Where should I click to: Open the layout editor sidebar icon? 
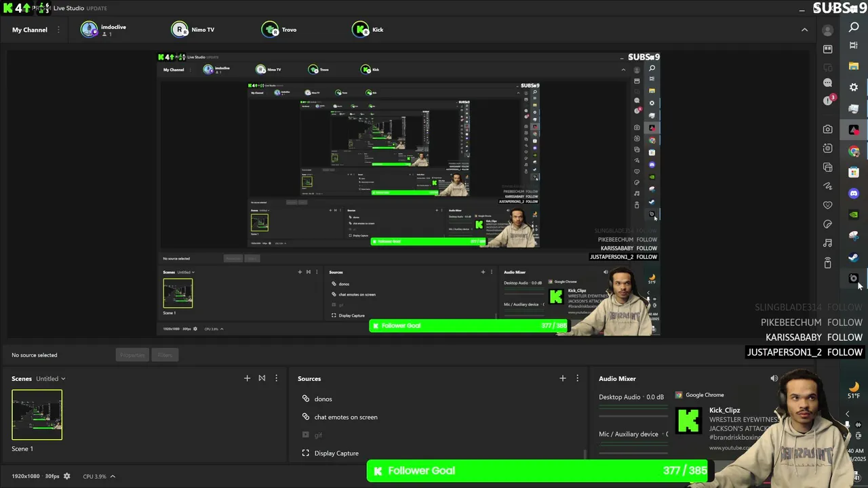[827, 49]
